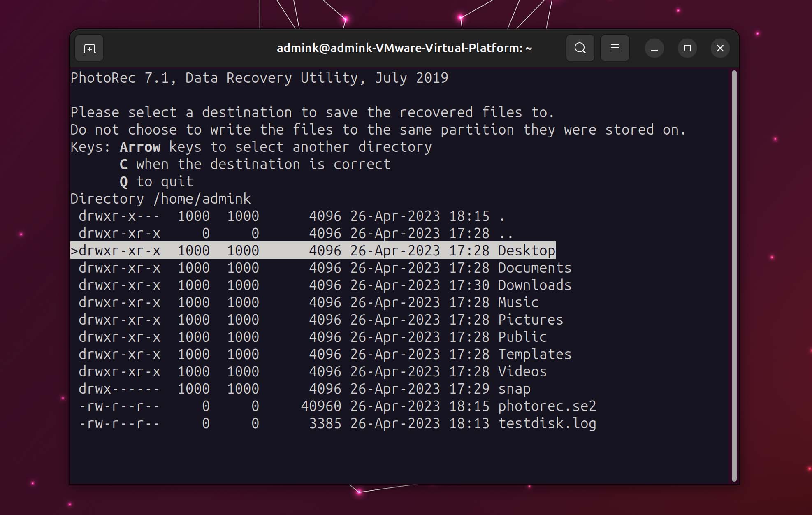Viewport: 812px width, 515px height.
Task: Click 'Please select a destination' instruction line
Action: click(313, 112)
